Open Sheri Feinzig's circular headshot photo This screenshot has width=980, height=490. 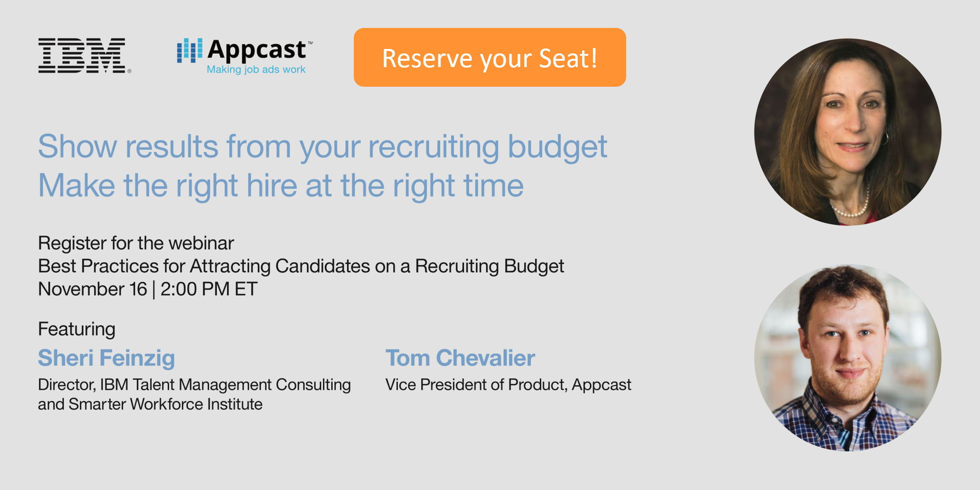coord(848,132)
